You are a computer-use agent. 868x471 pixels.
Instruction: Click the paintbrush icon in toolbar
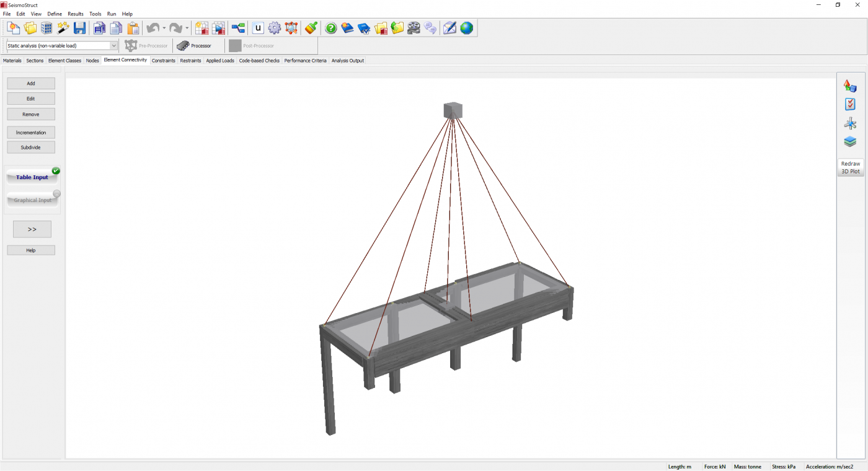coord(311,28)
